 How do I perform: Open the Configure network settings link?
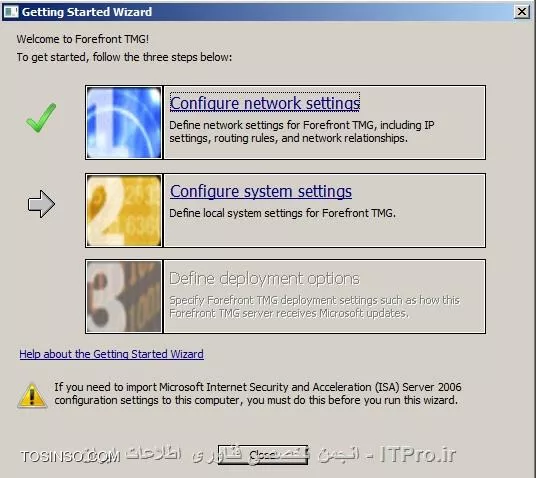tap(265, 103)
